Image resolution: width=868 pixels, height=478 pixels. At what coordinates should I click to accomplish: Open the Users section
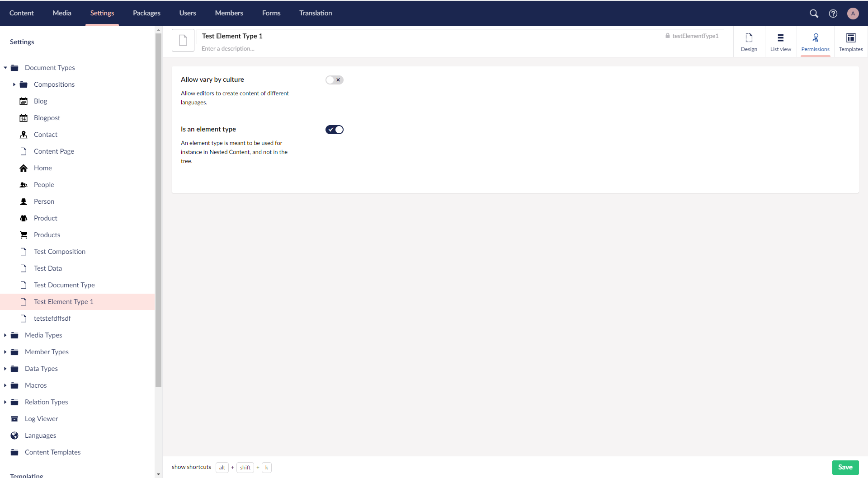[x=188, y=13]
